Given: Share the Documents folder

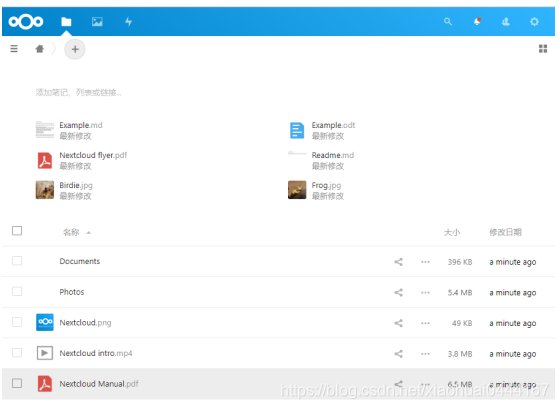Looking at the screenshot, I should (398, 262).
